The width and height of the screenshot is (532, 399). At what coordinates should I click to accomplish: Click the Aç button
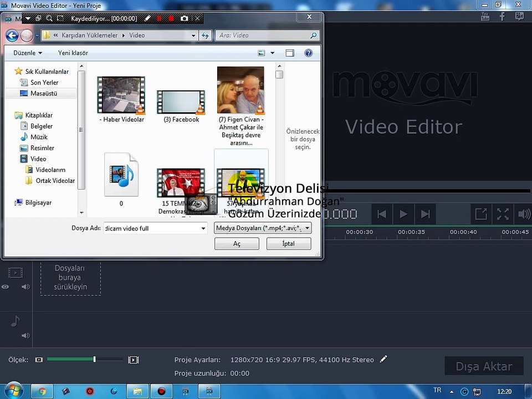237,244
